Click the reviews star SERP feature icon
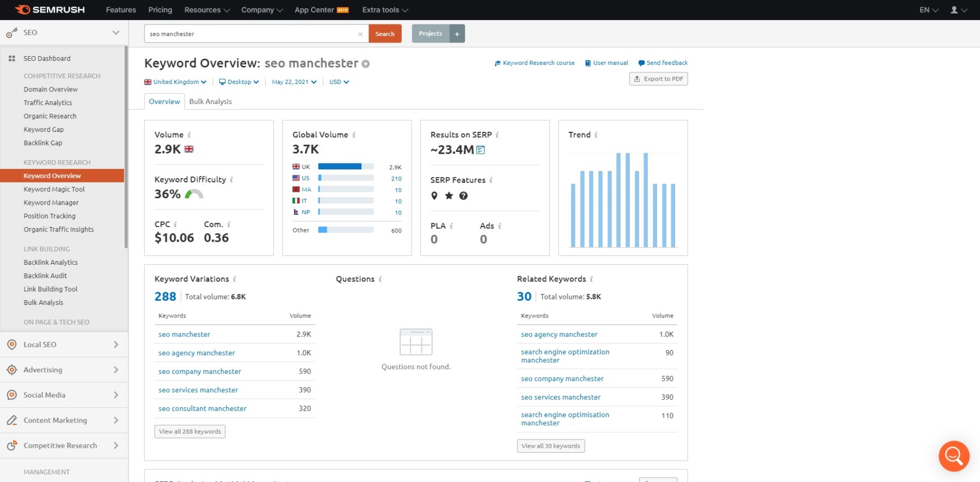The width and height of the screenshot is (980, 482). [x=449, y=196]
